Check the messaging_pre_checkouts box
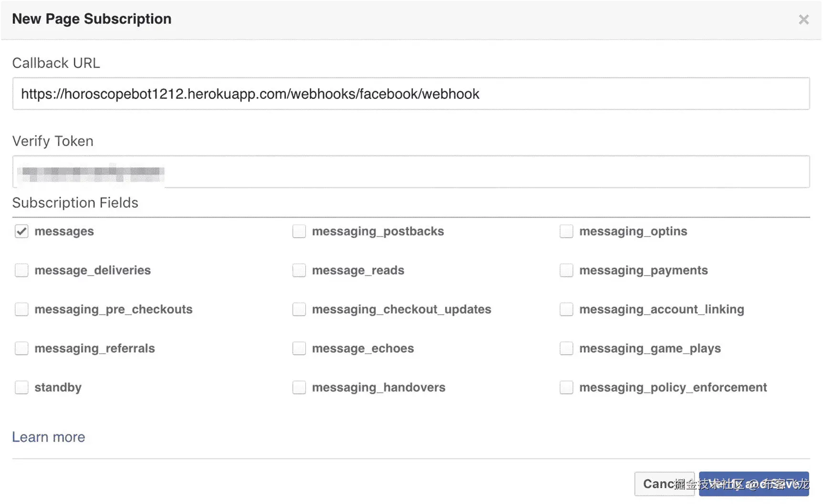Viewport: 823px width, 504px height. (x=21, y=309)
